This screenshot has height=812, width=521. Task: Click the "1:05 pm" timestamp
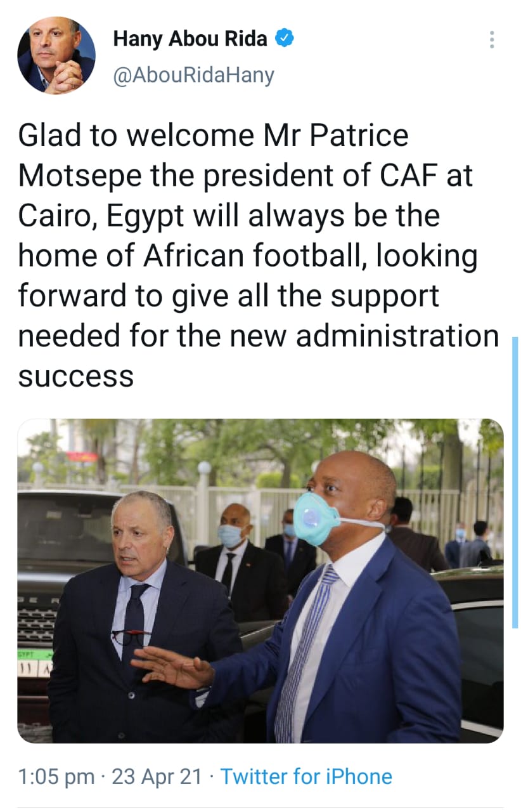pyautogui.click(x=56, y=776)
